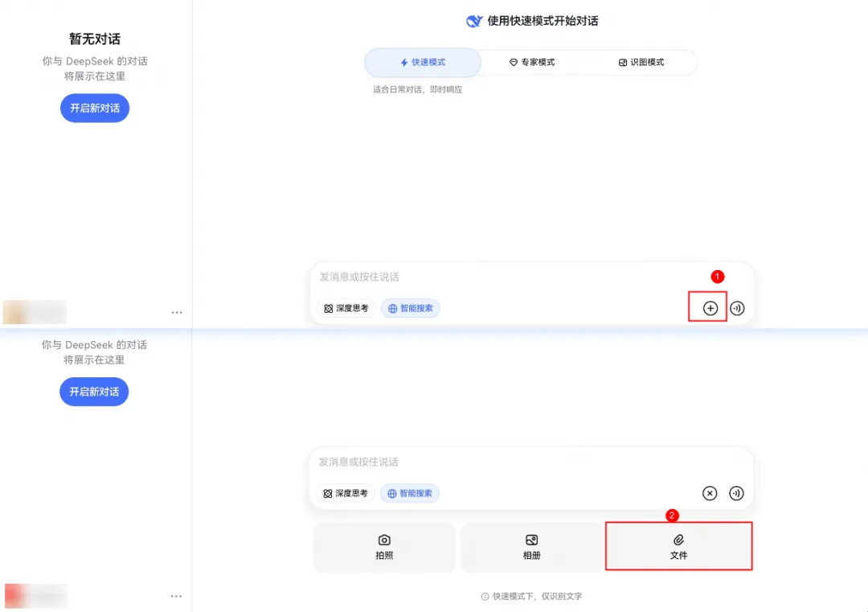Open upper sidebar three-dot menu
This screenshot has height=612, width=868.
click(x=177, y=312)
